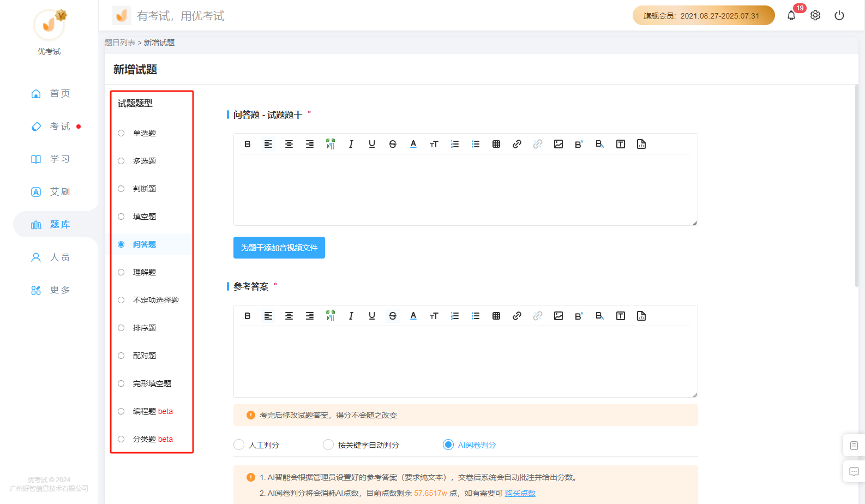Image resolution: width=865 pixels, height=504 pixels.
Task: Click the 优考试 avatar logo
Action: pyautogui.click(x=49, y=25)
